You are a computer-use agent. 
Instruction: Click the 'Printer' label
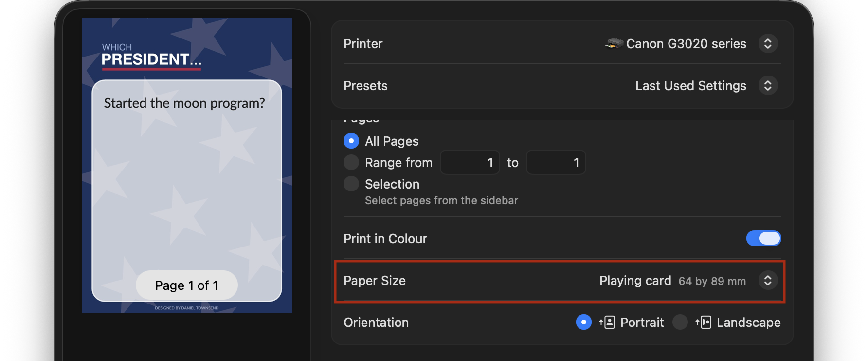pyautogui.click(x=363, y=44)
